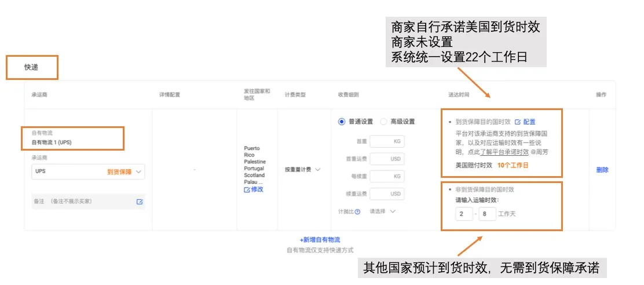Switch to the 快递 tab

pyautogui.click(x=31, y=67)
